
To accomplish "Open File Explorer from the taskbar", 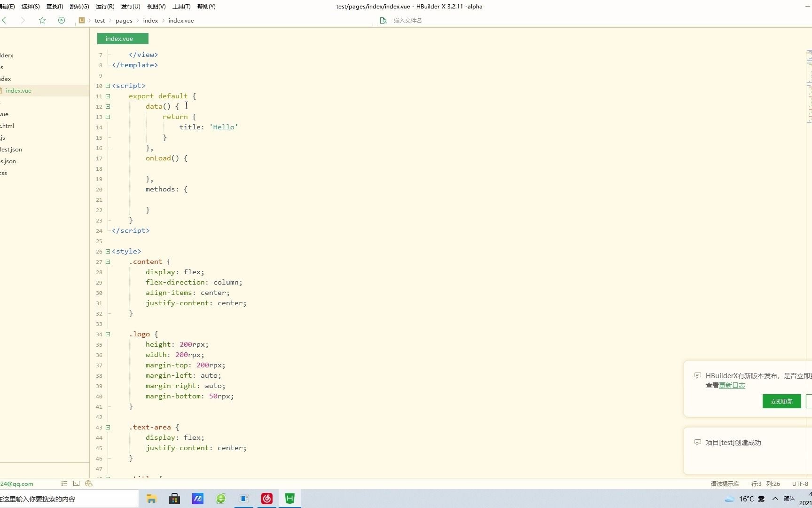I will (x=151, y=499).
